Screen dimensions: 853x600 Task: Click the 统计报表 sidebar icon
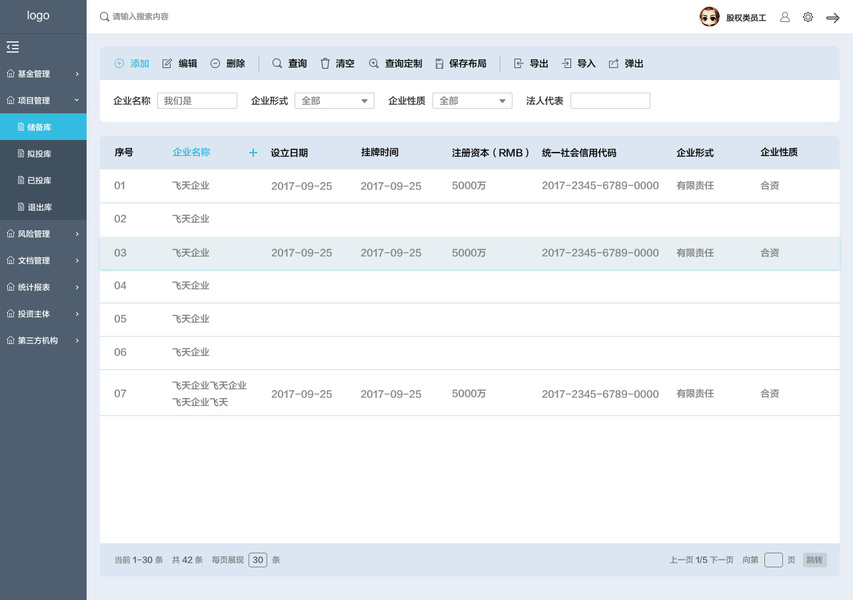coord(10,287)
